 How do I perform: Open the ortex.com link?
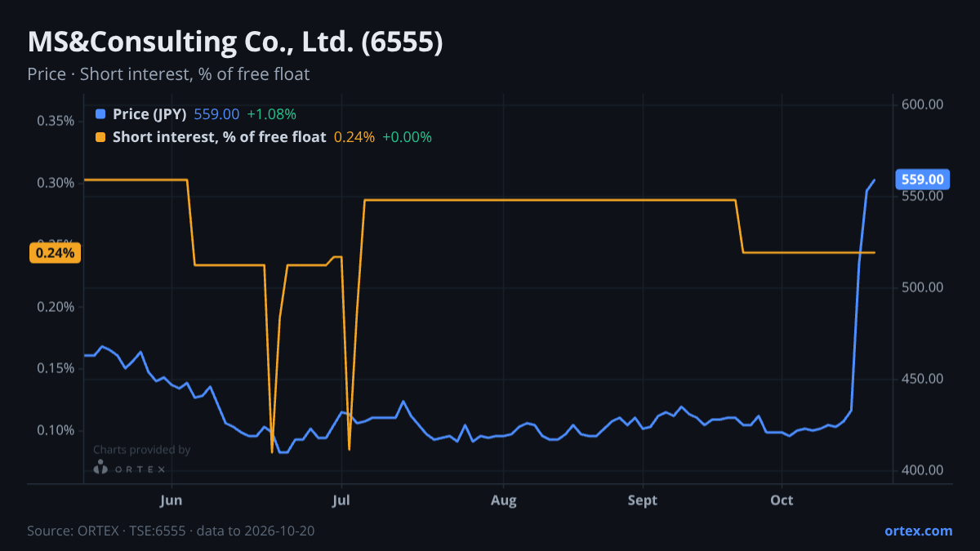coord(918,531)
